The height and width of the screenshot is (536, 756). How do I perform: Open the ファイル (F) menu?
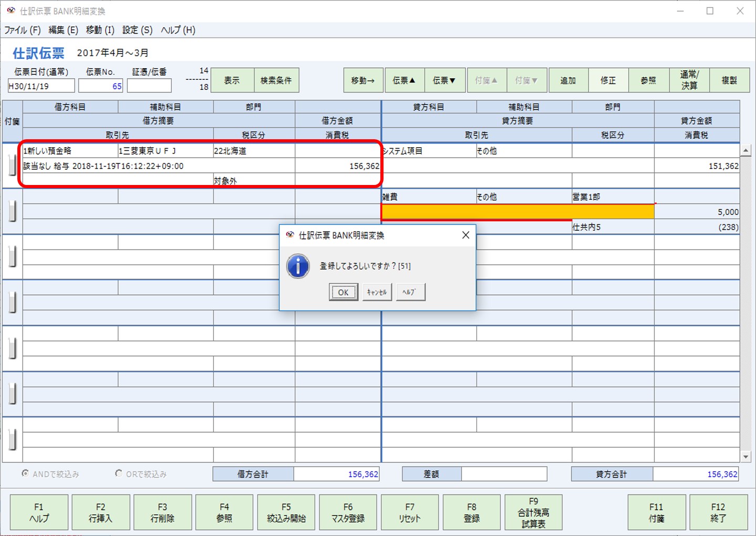tap(22, 30)
